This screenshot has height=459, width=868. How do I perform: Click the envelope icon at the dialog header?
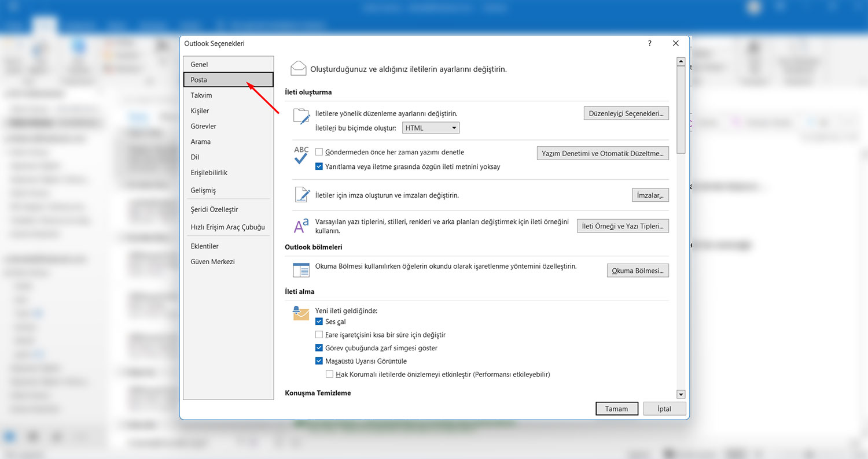[x=298, y=69]
